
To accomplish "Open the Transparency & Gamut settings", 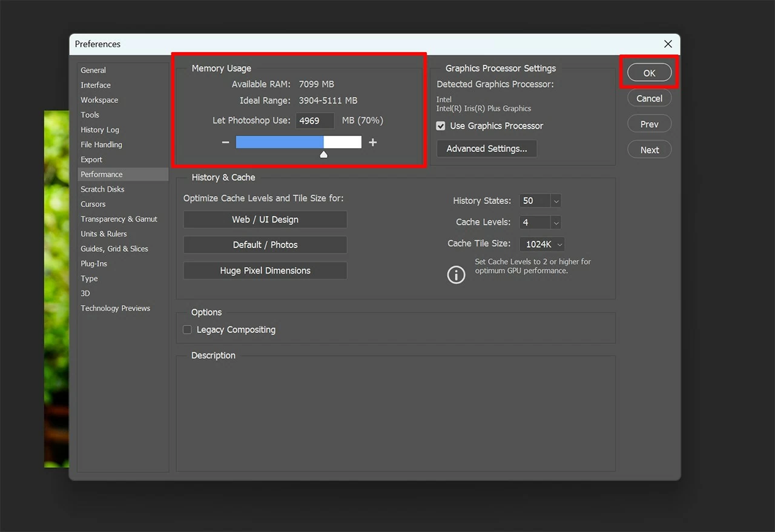I will pos(119,218).
